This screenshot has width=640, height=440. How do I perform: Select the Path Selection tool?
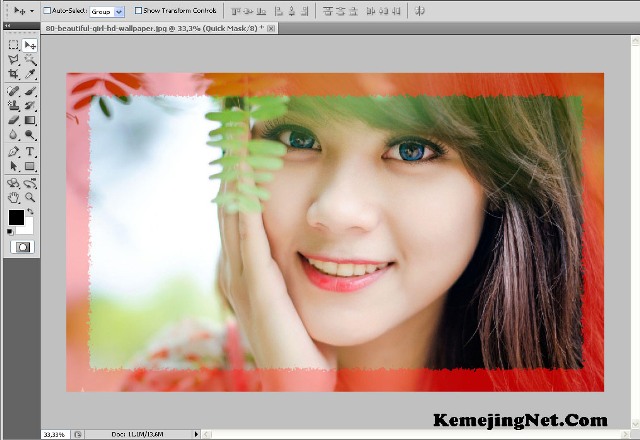[x=13, y=166]
